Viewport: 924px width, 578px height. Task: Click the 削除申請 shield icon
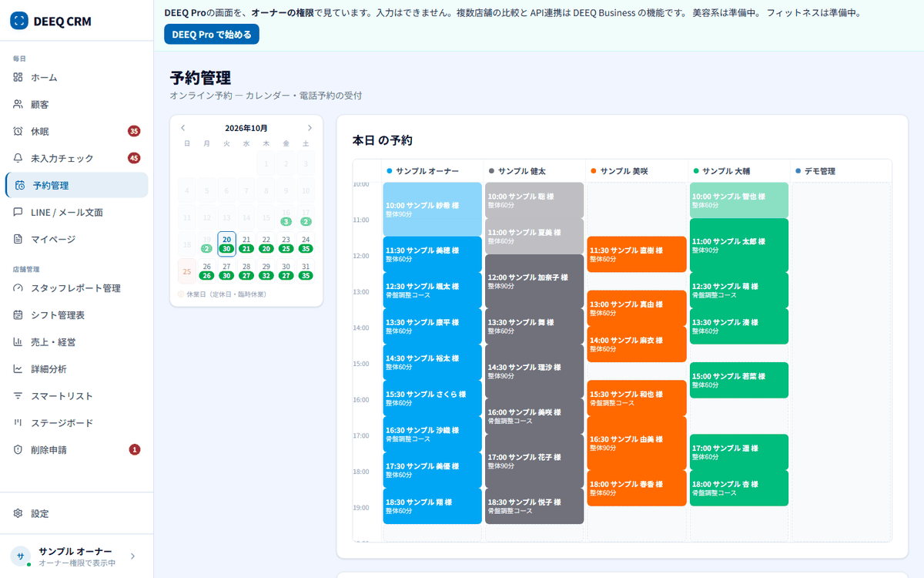point(18,450)
